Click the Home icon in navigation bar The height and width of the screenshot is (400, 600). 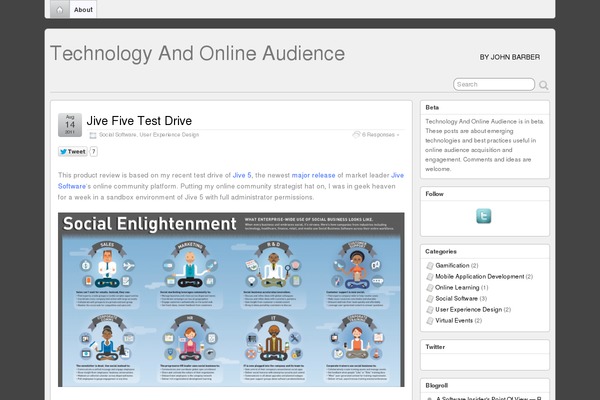click(60, 10)
